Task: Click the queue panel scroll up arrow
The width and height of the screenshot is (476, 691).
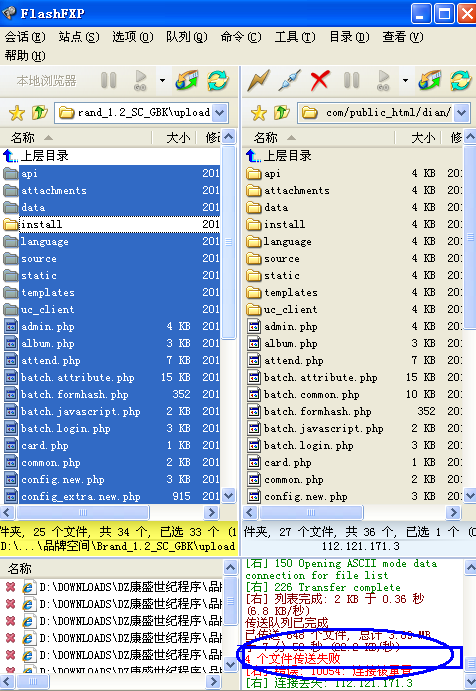Action: (231, 568)
